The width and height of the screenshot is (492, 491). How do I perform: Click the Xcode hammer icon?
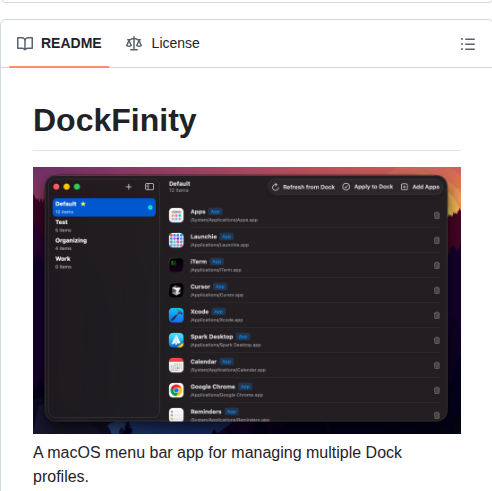176,315
